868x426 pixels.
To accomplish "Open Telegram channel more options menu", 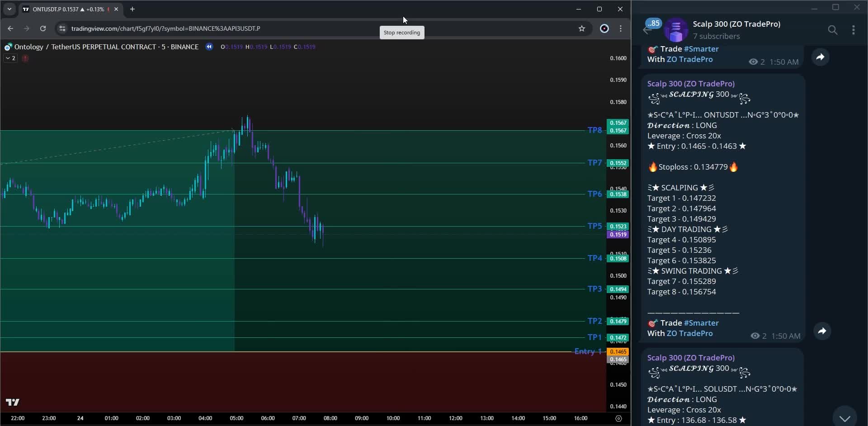I will click(853, 30).
